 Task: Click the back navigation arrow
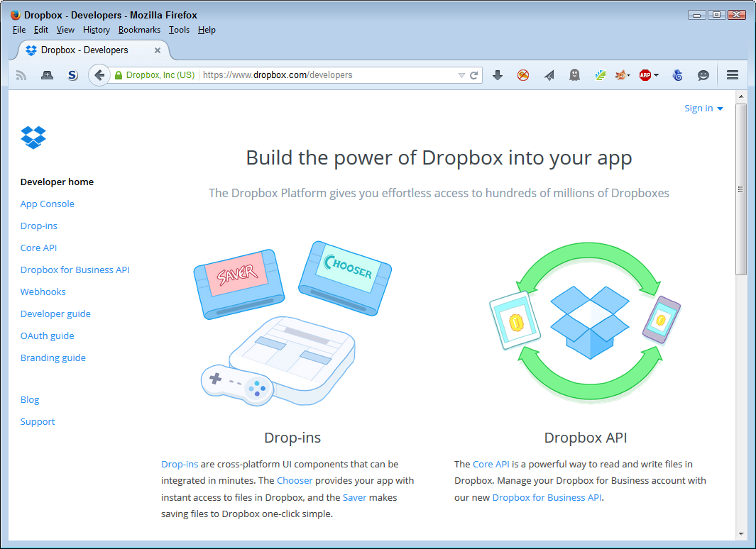click(x=99, y=74)
